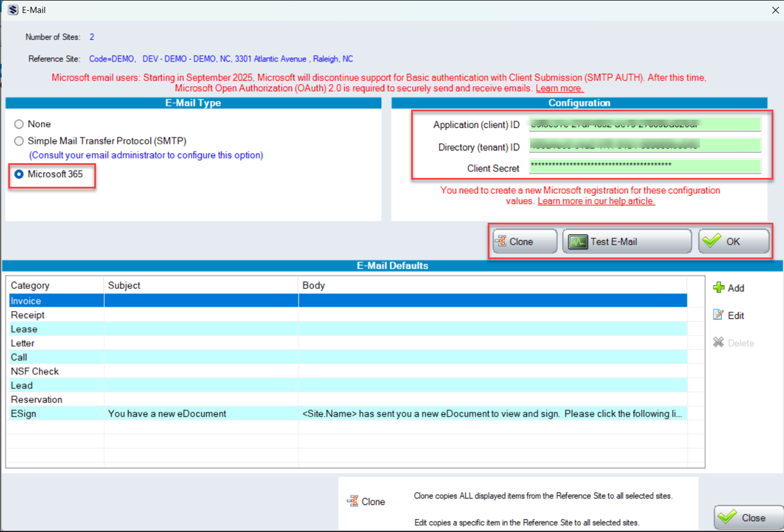Screen dimensions: 784x532
Task: Select the Lease category row
Action: coord(347,329)
